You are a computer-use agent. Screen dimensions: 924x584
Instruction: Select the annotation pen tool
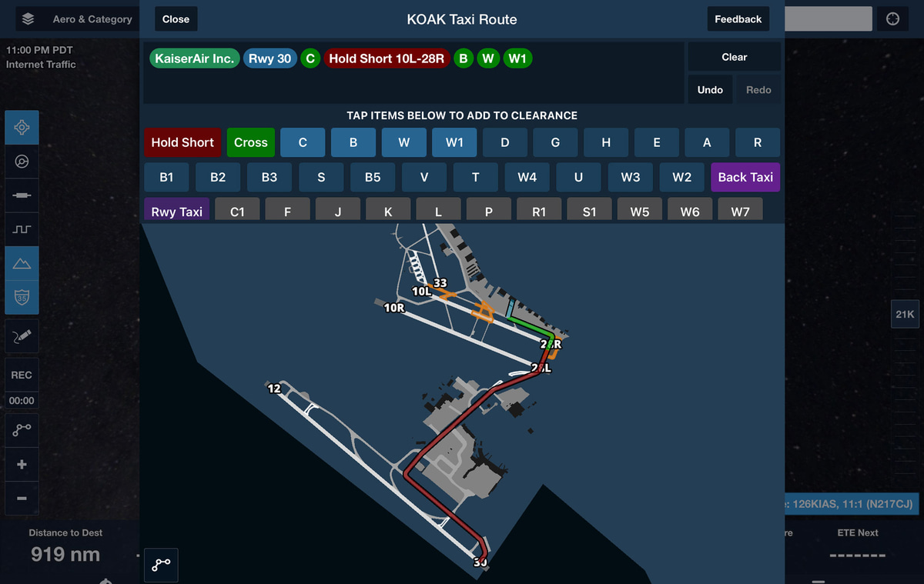tap(21, 336)
